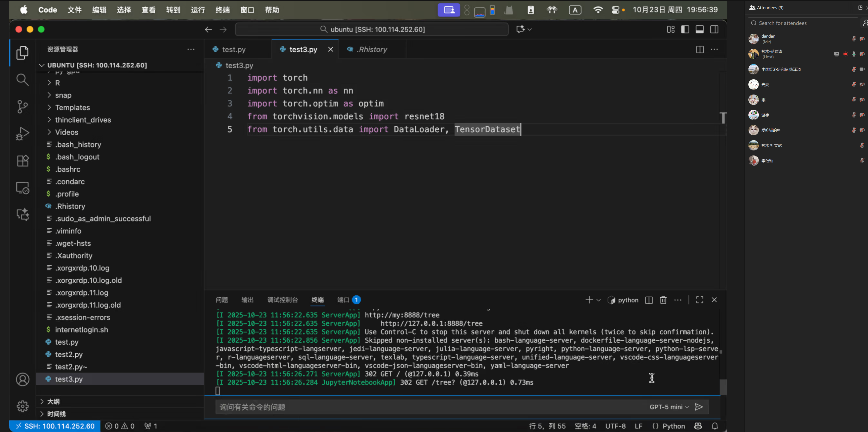Expand the 大纲 outline section
This screenshot has height=432, width=868.
[x=53, y=401]
